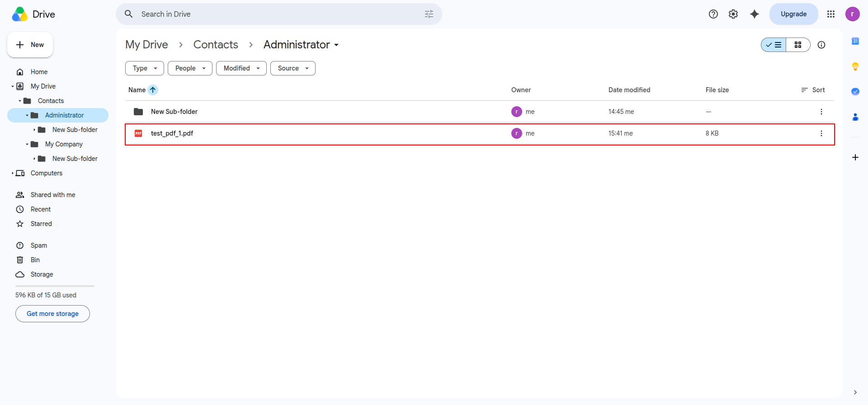
Task: Collapse My Drive tree arrow
Action: (13, 86)
